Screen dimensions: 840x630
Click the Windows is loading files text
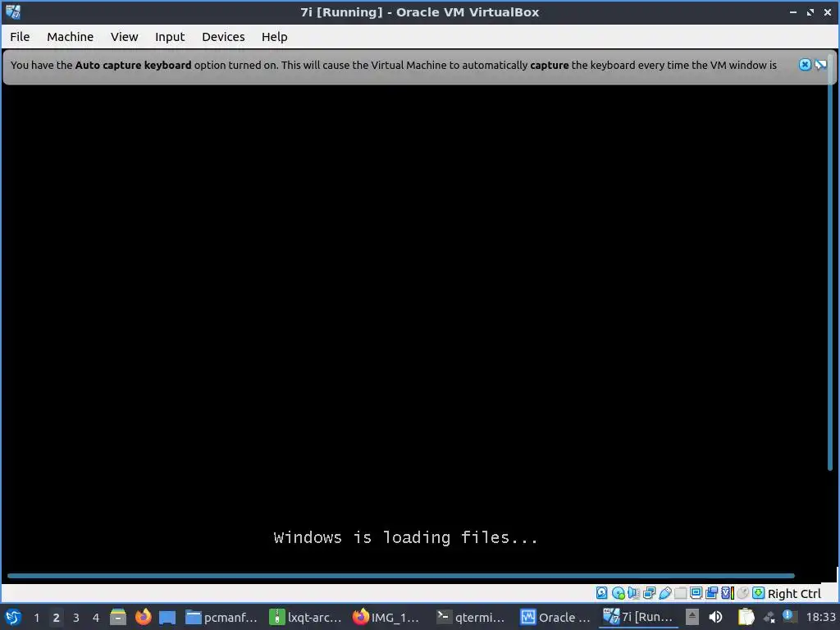[x=405, y=537]
